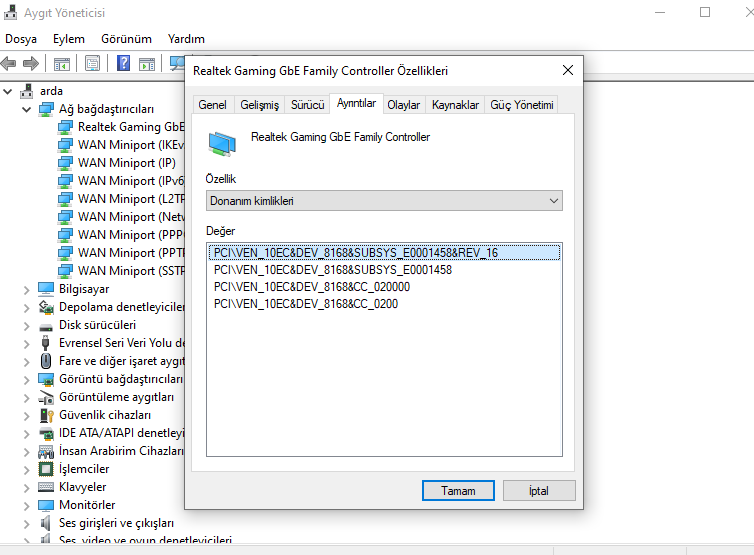Click the Monitörler monitor icon
Viewport: 754px width, 555px height.
pyautogui.click(x=46, y=505)
